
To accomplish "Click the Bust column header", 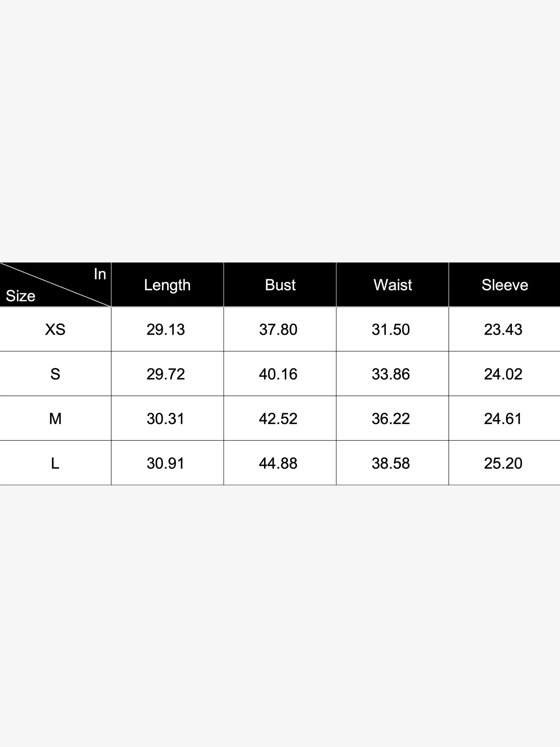I will click(280, 285).
